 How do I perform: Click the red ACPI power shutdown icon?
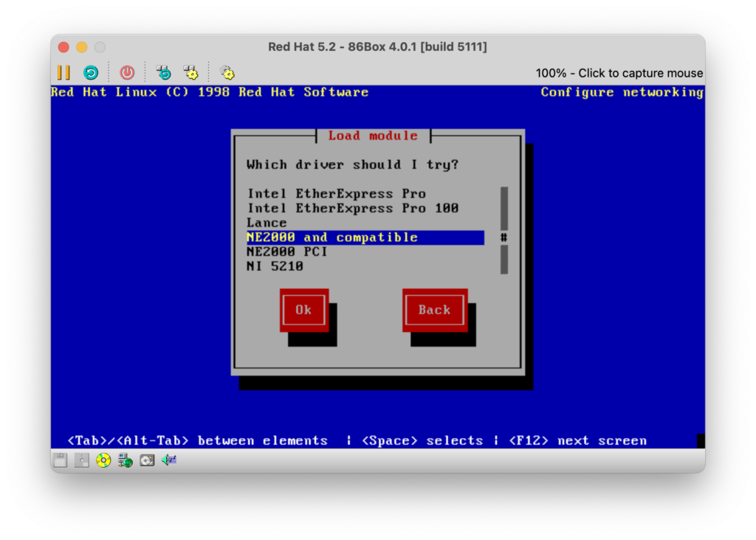pos(127,73)
